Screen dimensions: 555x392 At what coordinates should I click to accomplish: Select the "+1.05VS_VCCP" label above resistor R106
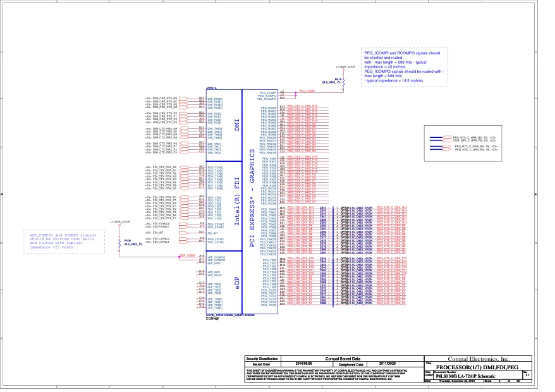(x=120, y=222)
